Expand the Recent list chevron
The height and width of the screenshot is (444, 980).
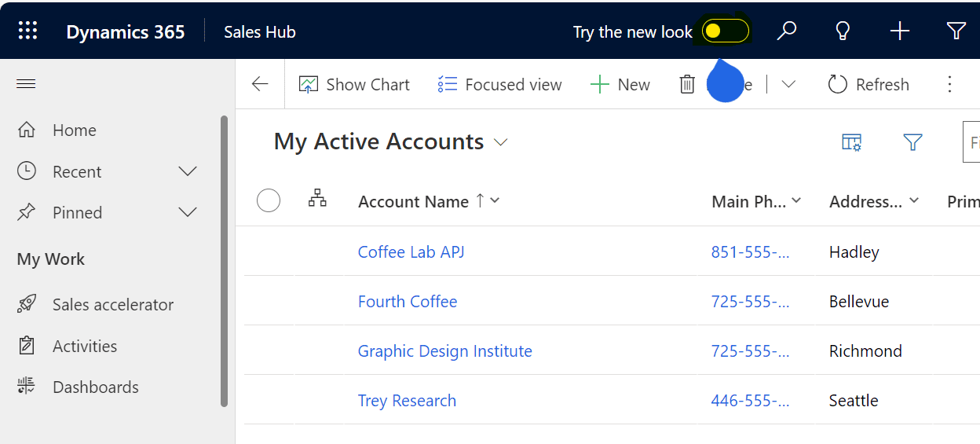[x=188, y=171]
